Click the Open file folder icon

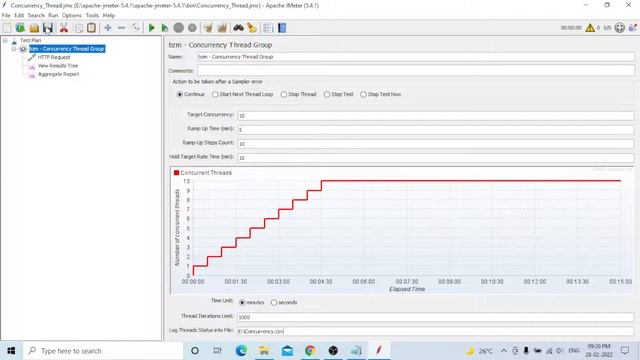point(34,28)
